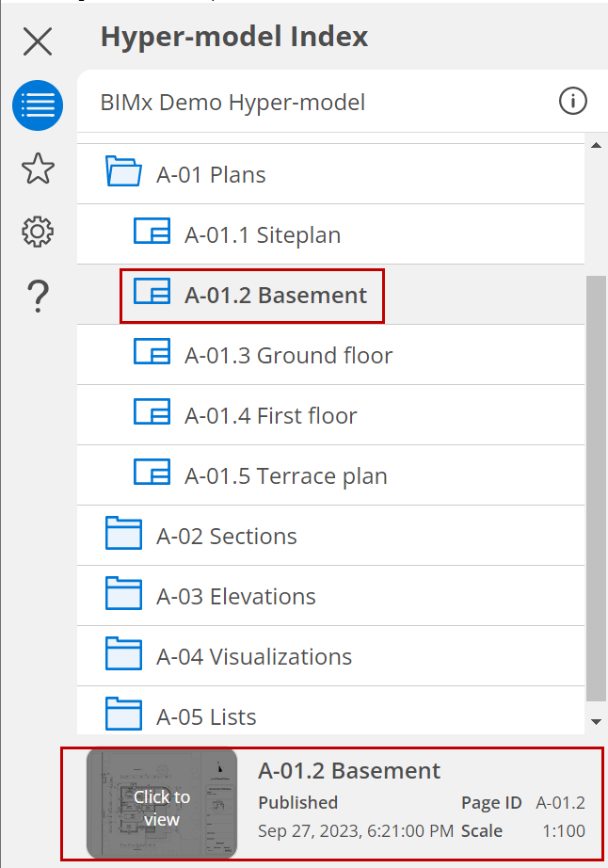Click the A-01.2 Basement title in details
The image size is (608, 868).
(349, 771)
